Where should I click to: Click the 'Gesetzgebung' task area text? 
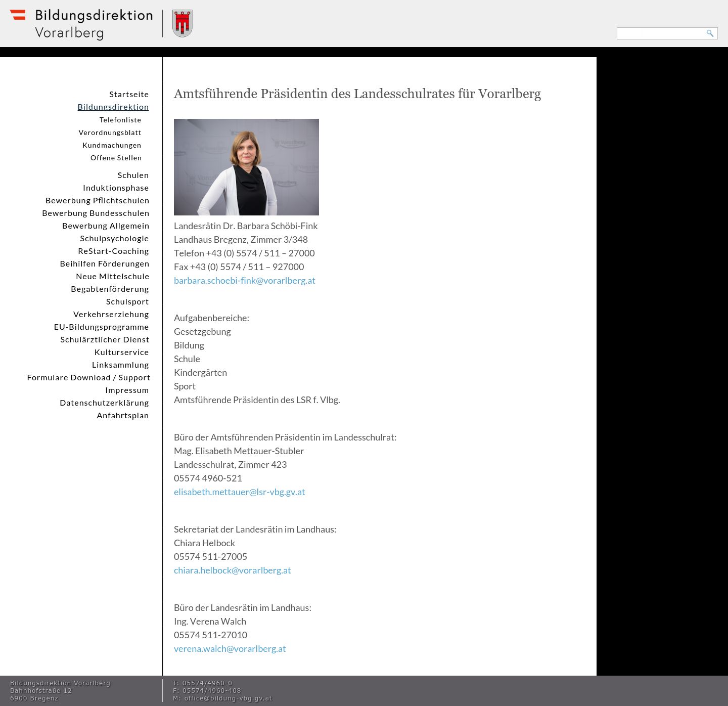[x=202, y=331]
